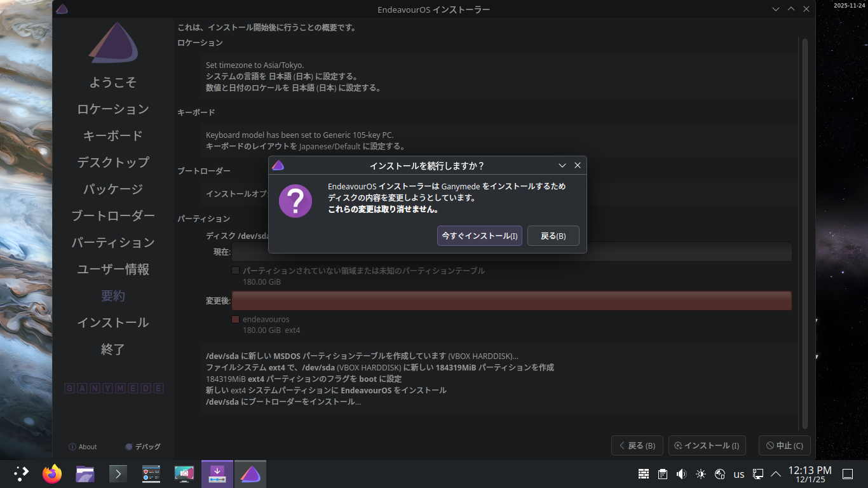Click the red 変更後 partition bar
This screenshot has height=488, width=868.
coord(512,301)
